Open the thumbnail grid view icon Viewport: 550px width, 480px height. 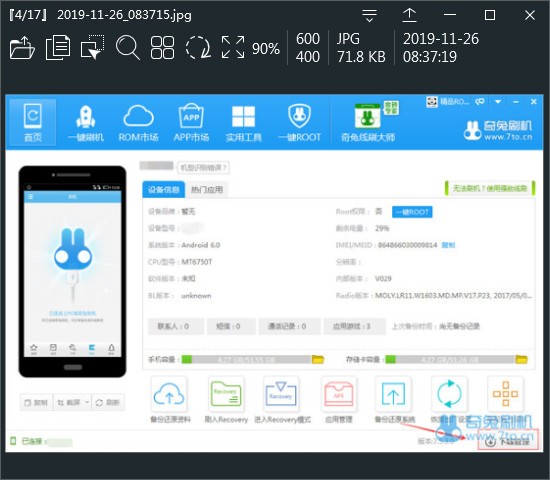tap(162, 47)
